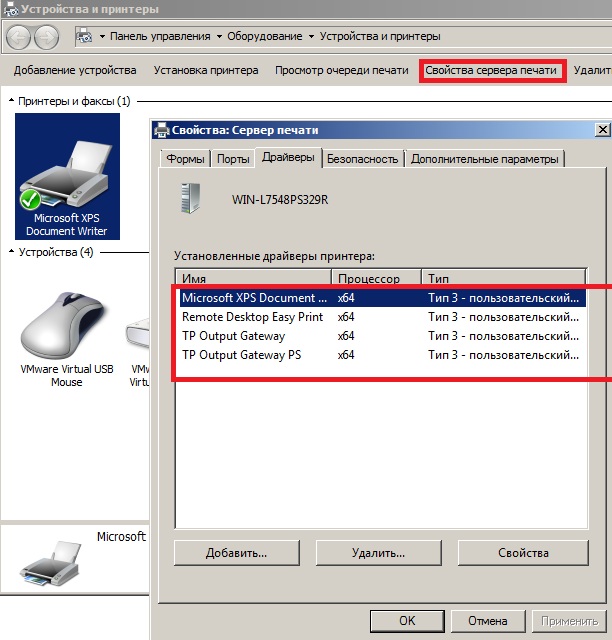Click Устройства и принтеры in the breadcrumb

[380, 36]
